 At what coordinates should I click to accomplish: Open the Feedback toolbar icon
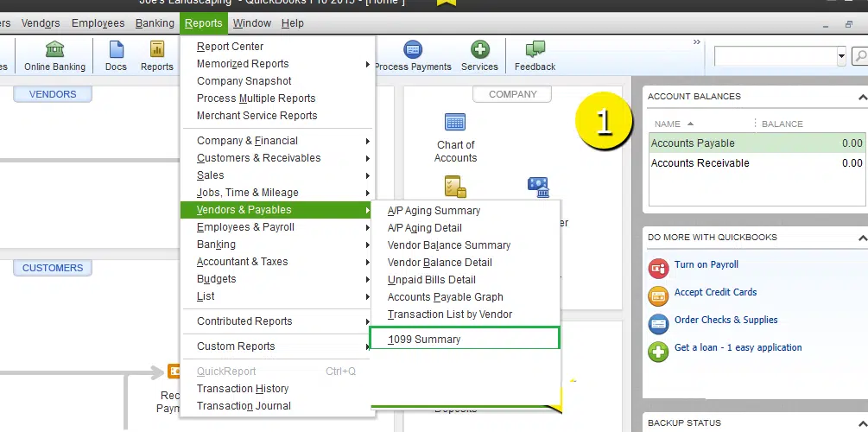(535, 56)
